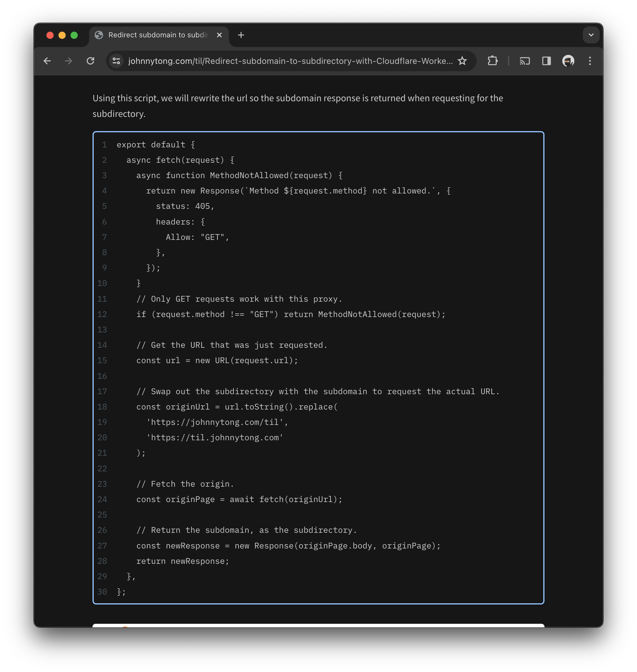Expand the tab search chevron
Screen dimensions: 637x672
591,35
